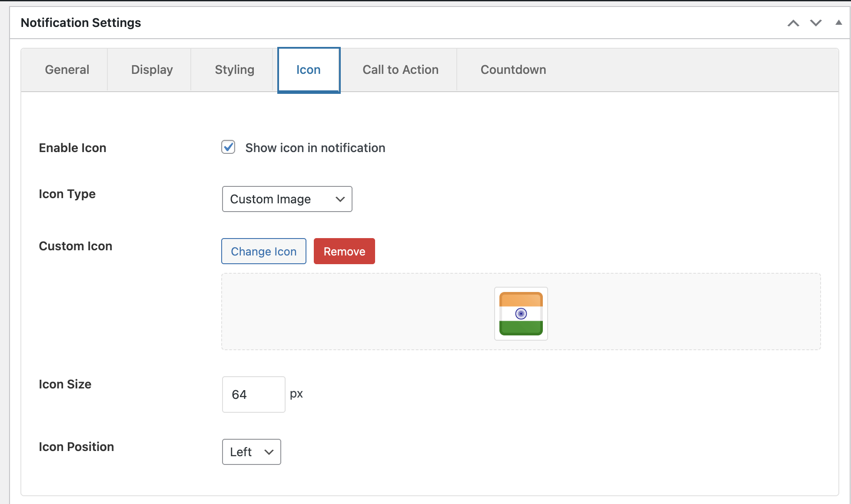
Task: Click the India flag icon thumbnail
Action: tap(521, 313)
